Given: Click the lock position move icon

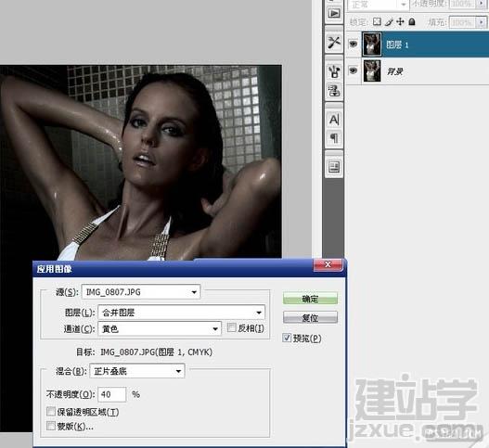Looking at the screenshot, I should [x=400, y=21].
